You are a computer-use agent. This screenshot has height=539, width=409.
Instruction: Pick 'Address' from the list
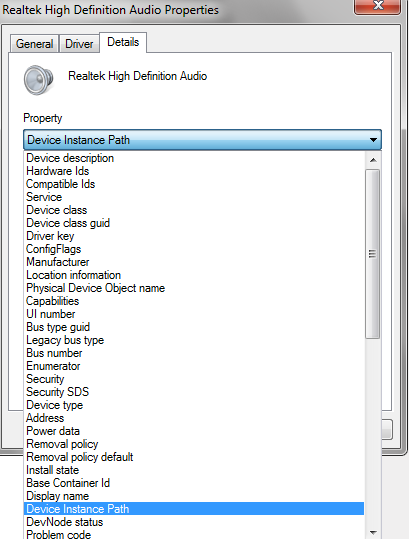coord(194,418)
